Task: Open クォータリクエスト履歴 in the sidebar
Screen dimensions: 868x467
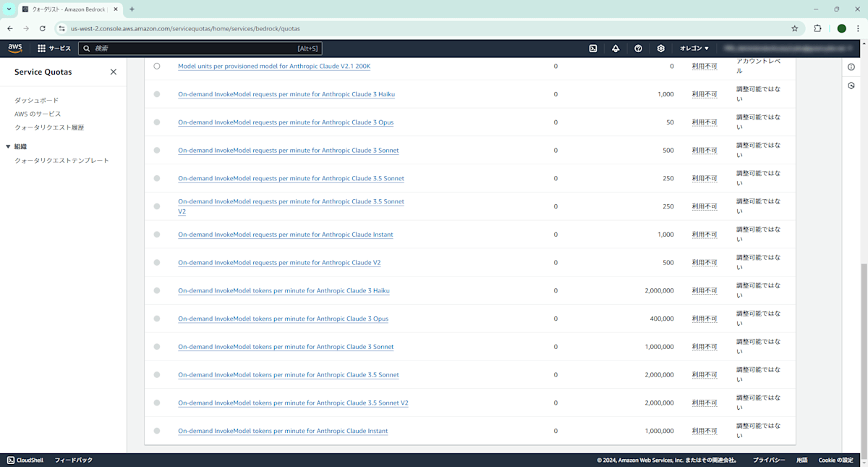Action: (49, 127)
